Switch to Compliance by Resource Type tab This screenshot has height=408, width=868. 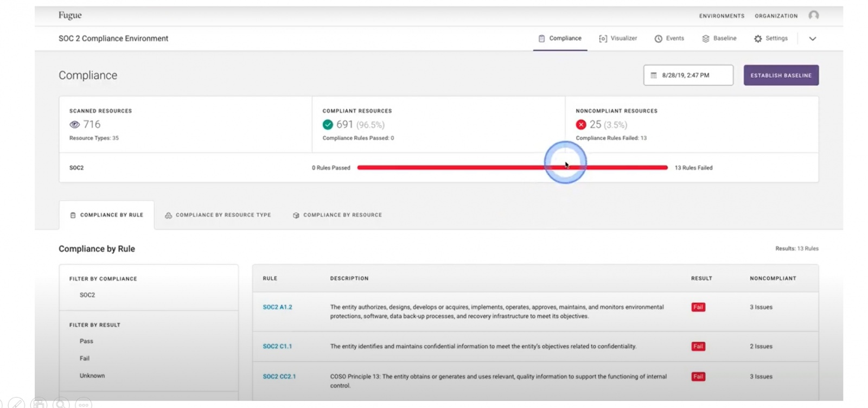point(218,215)
